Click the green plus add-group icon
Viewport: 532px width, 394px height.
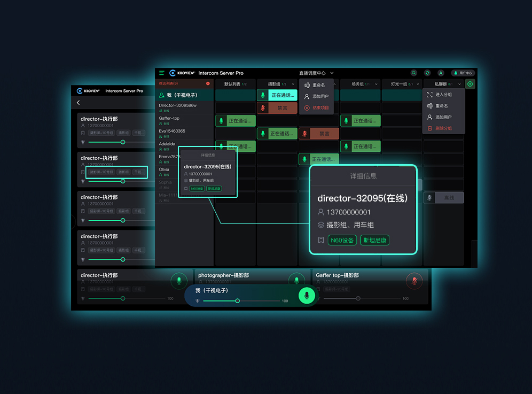click(x=470, y=84)
